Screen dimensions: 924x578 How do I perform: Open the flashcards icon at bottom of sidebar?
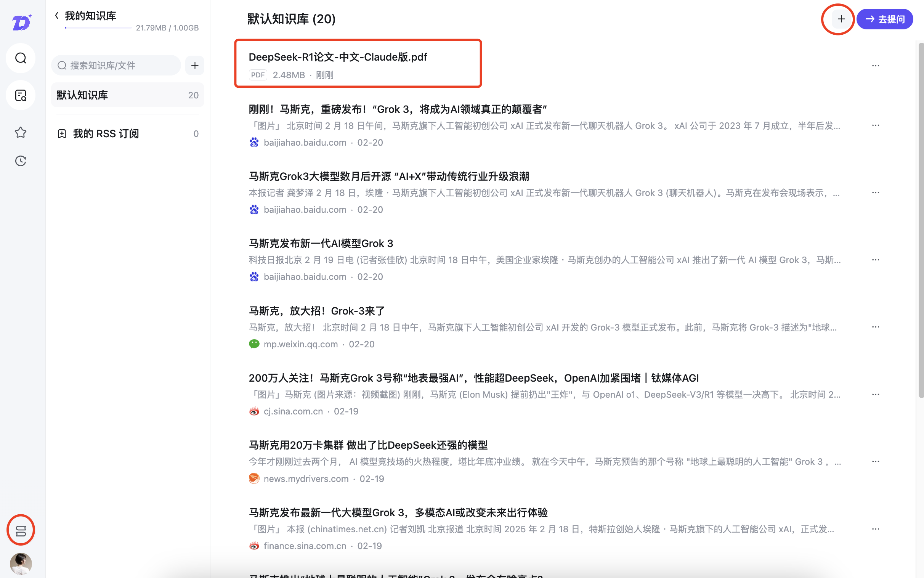click(x=21, y=530)
